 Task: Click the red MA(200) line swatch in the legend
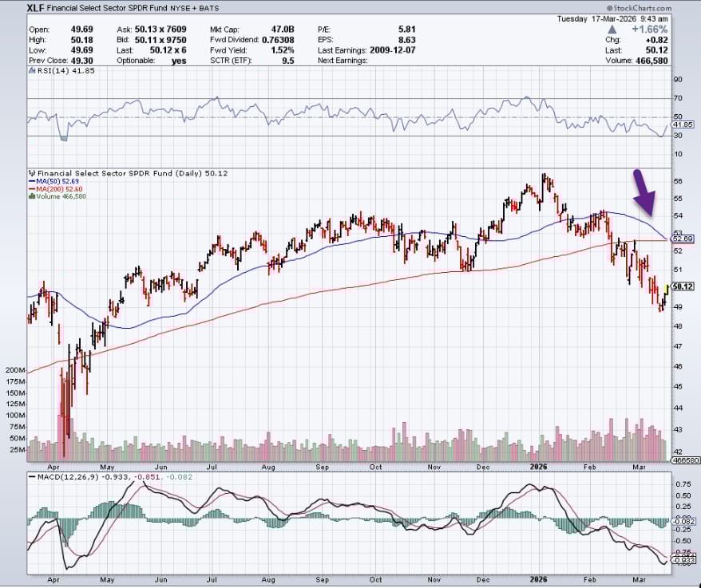[32, 189]
